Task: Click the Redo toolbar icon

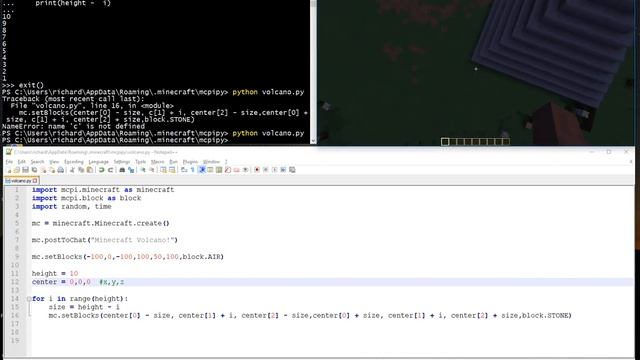Action: (110, 170)
